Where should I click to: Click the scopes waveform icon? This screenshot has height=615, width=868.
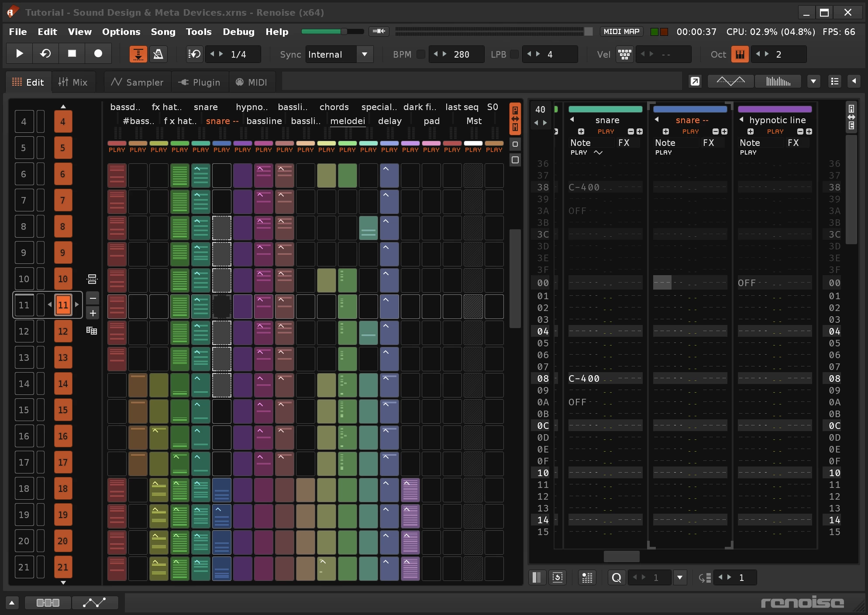(730, 81)
